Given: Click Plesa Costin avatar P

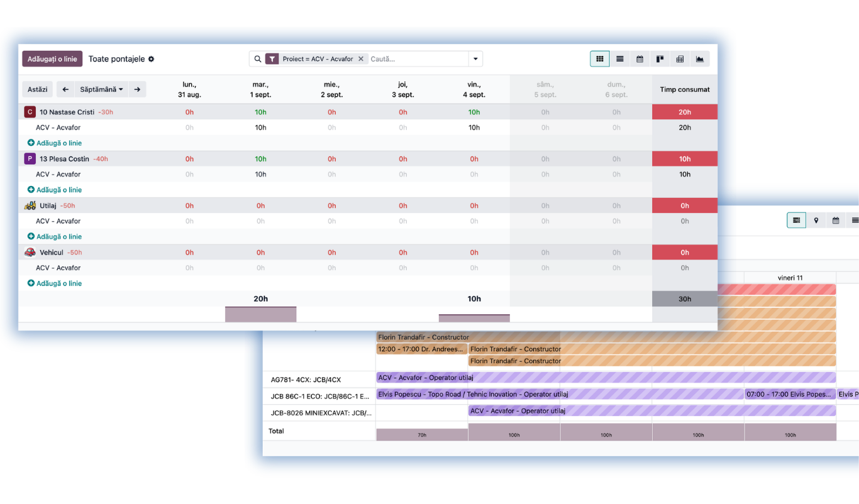Looking at the screenshot, I should click(x=30, y=159).
